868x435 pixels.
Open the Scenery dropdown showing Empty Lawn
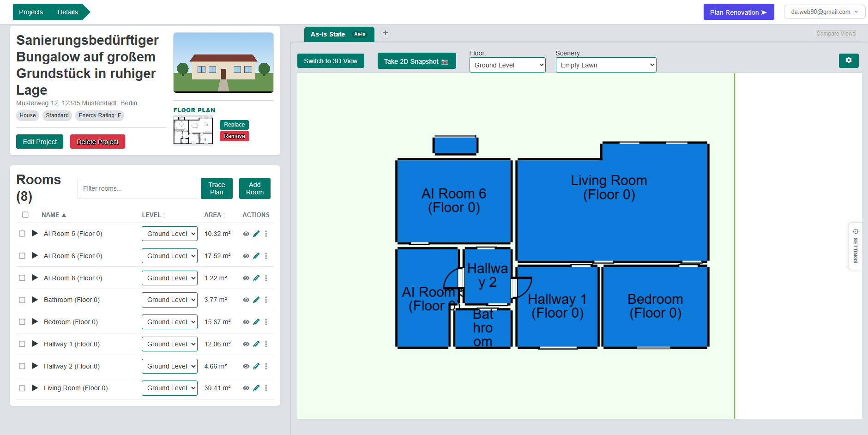(606, 65)
